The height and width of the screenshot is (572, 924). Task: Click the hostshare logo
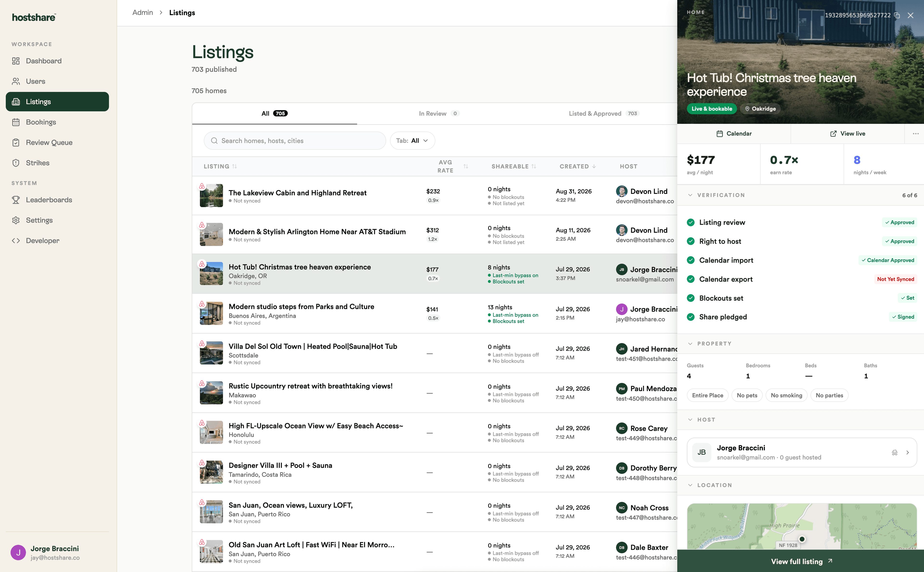click(34, 17)
